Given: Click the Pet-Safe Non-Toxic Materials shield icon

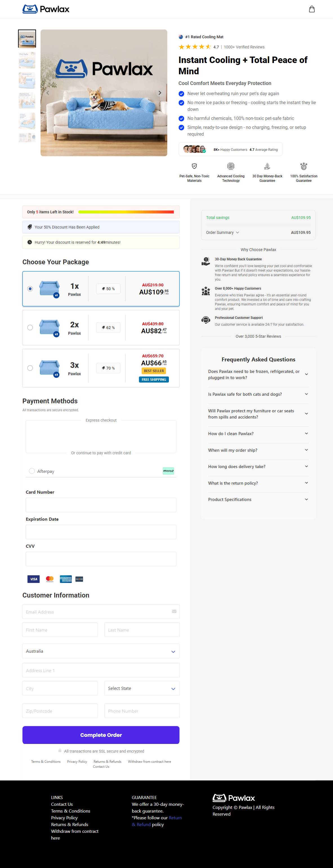Looking at the screenshot, I should point(195,166).
